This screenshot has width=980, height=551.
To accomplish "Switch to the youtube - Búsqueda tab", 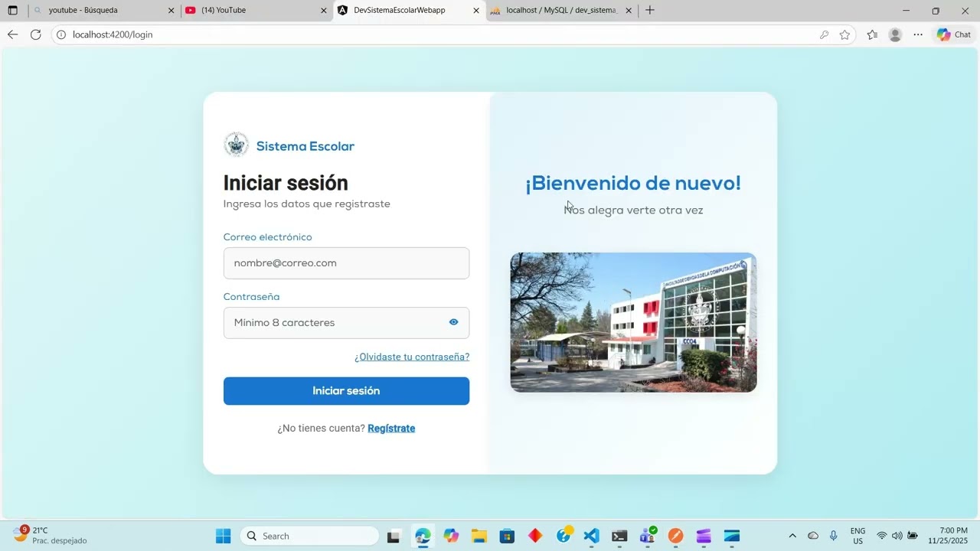I will coord(103,11).
